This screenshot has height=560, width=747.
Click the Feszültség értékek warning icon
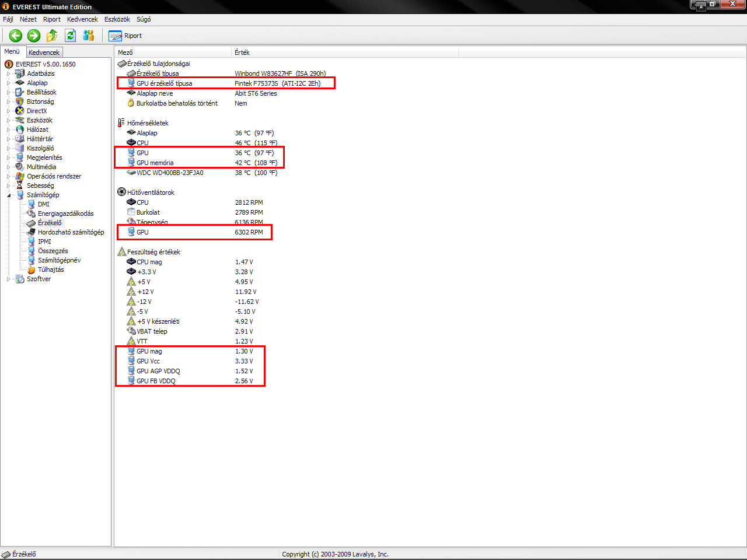coord(121,252)
